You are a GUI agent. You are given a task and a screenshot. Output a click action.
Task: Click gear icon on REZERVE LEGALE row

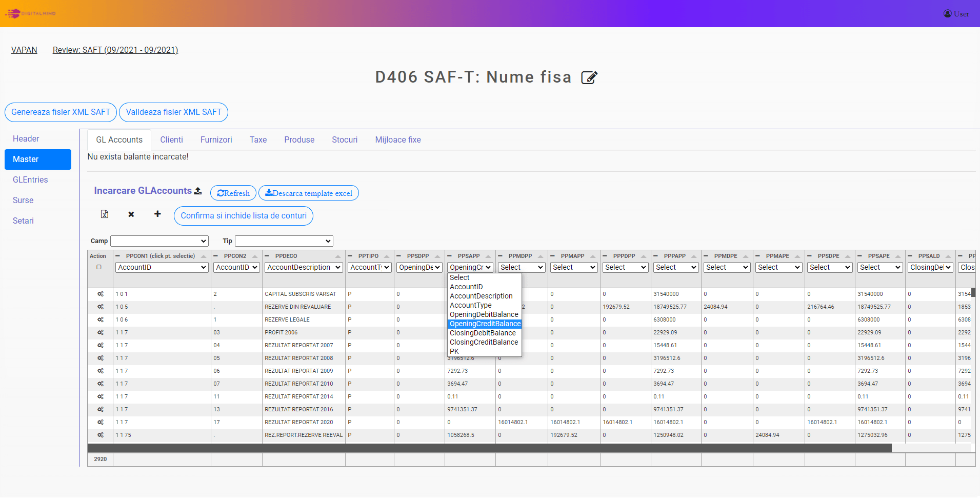[101, 319]
